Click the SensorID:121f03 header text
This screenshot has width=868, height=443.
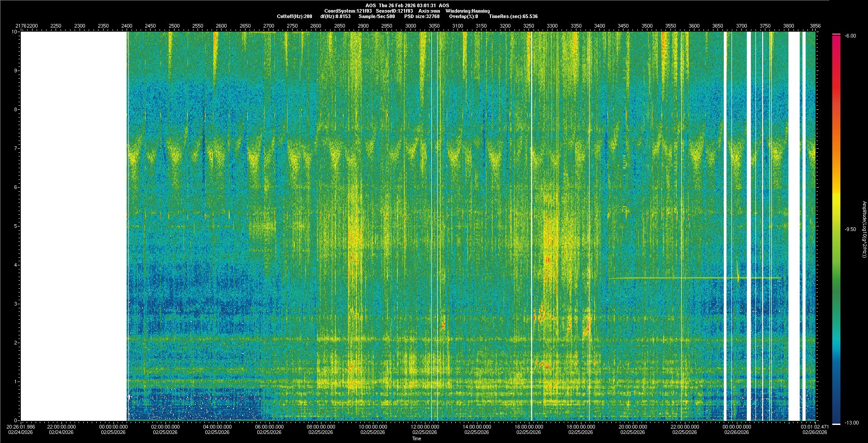click(394, 11)
